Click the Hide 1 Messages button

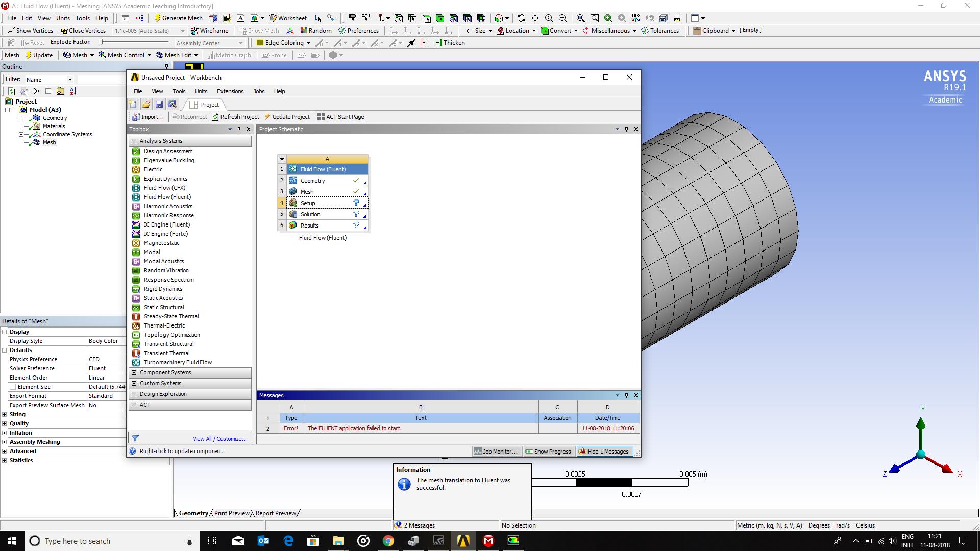tap(604, 452)
